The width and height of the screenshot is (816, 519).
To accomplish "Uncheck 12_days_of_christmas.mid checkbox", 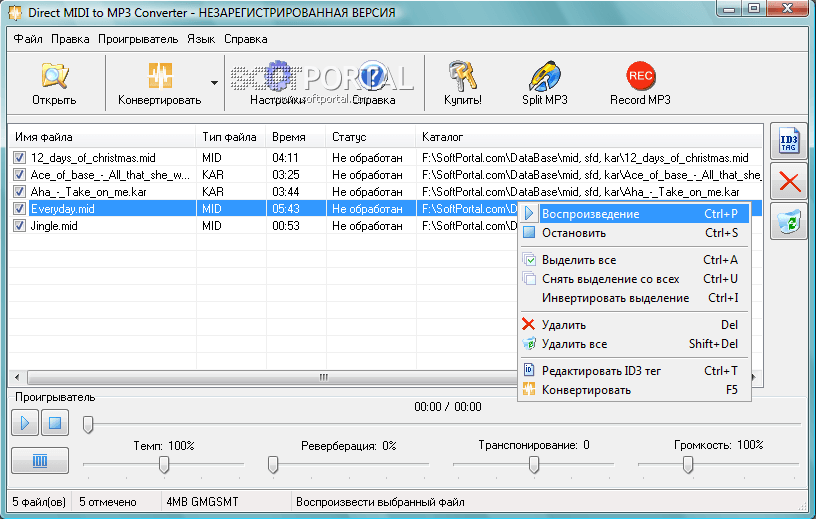I will pyautogui.click(x=19, y=158).
